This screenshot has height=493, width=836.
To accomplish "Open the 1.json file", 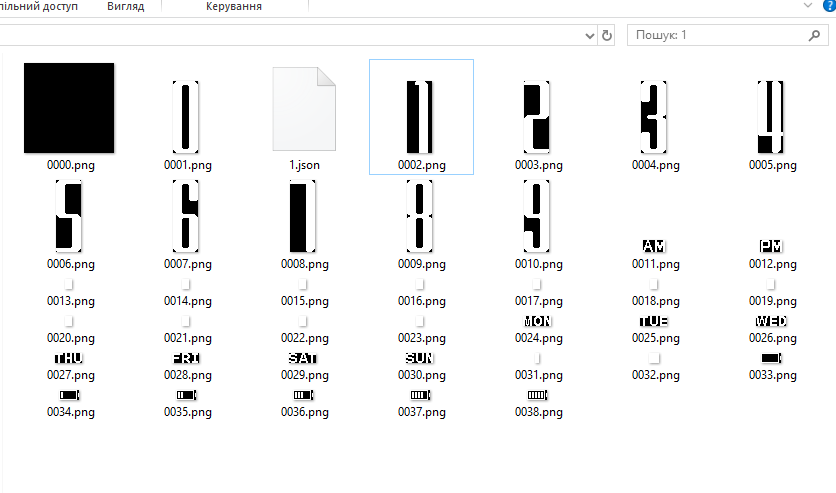I will click(x=304, y=109).
